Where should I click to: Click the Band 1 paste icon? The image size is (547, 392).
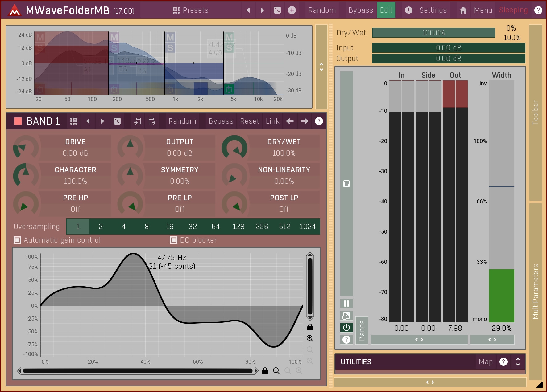coord(152,121)
